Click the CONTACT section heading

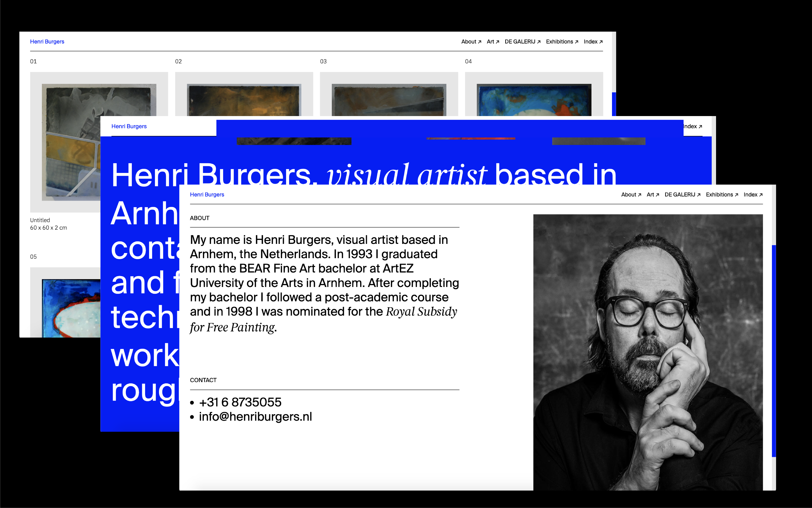pyautogui.click(x=203, y=380)
